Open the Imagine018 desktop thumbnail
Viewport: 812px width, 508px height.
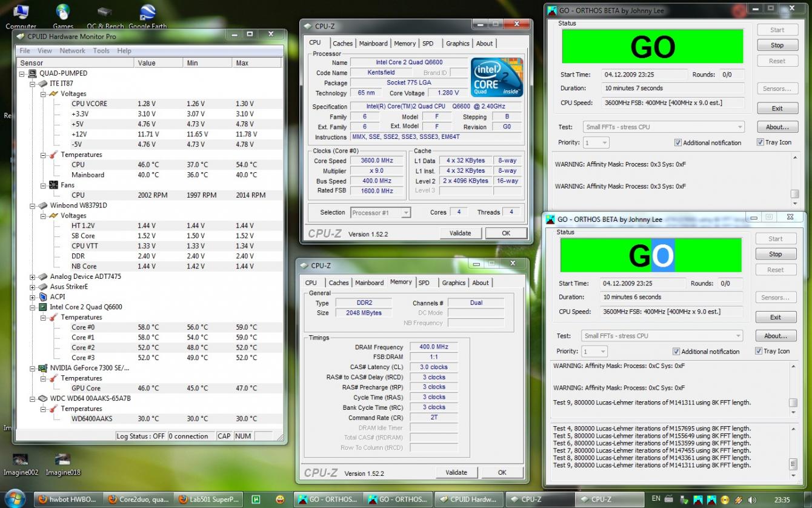[63, 464]
